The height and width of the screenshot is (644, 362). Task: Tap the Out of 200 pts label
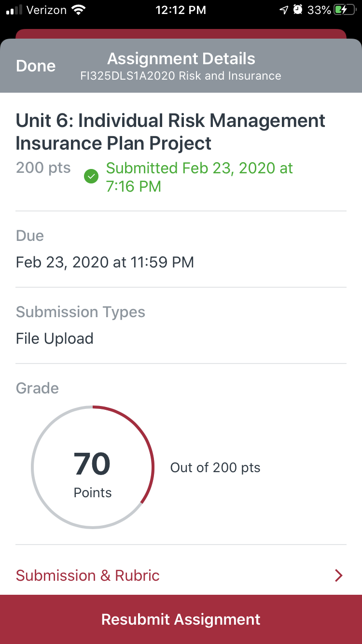tap(215, 468)
